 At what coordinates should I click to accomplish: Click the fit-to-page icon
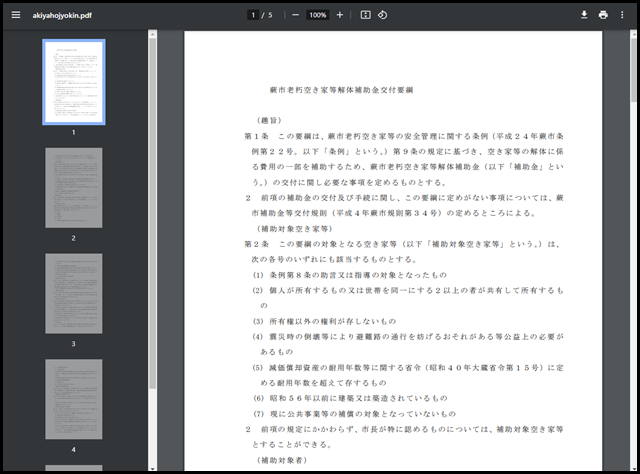(x=365, y=15)
